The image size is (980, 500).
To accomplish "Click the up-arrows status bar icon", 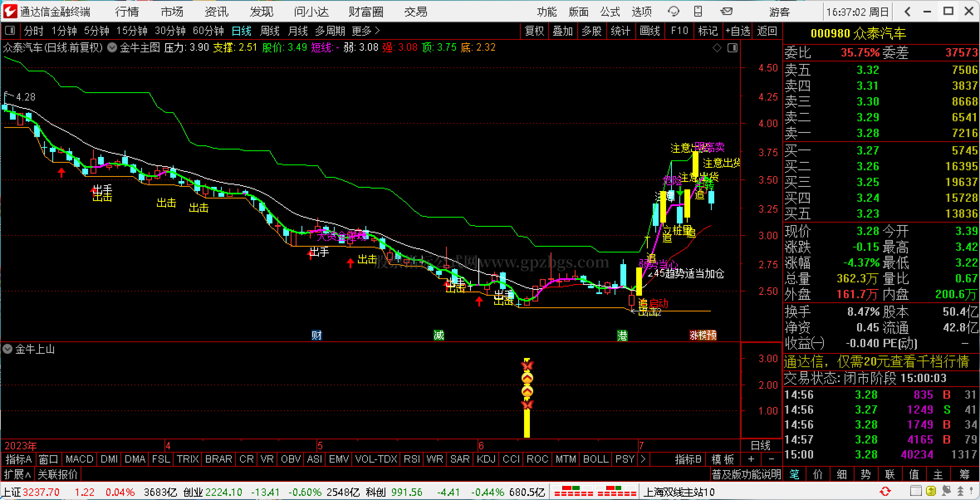I will (x=960, y=492).
